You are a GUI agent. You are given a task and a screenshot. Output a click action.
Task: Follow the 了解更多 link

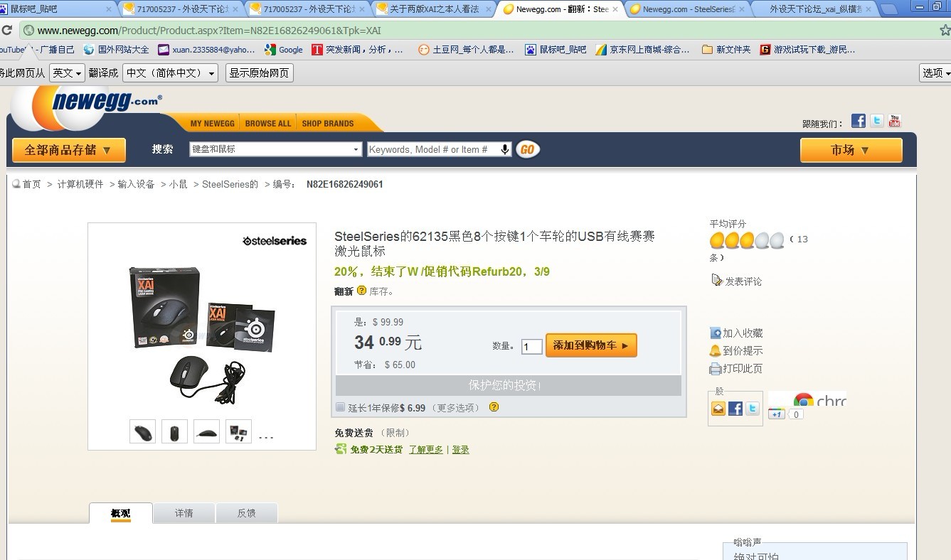click(x=425, y=450)
